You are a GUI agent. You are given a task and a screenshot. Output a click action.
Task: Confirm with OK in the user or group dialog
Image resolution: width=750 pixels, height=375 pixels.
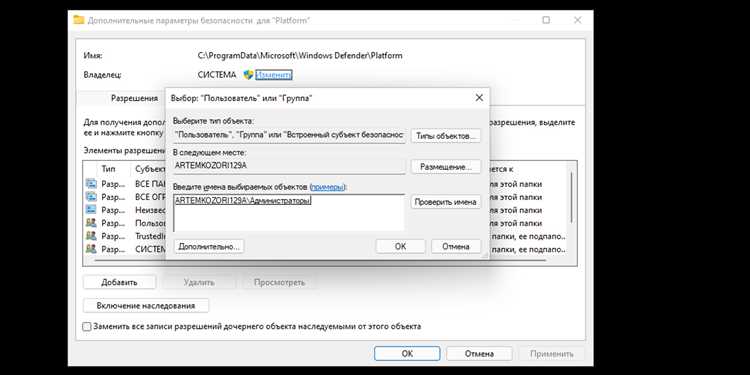pyautogui.click(x=400, y=247)
